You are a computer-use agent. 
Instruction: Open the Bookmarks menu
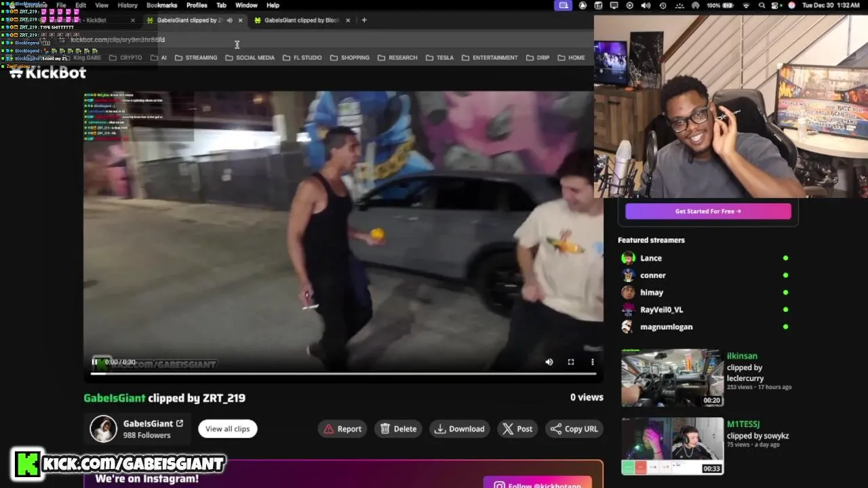pyautogui.click(x=162, y=5)
